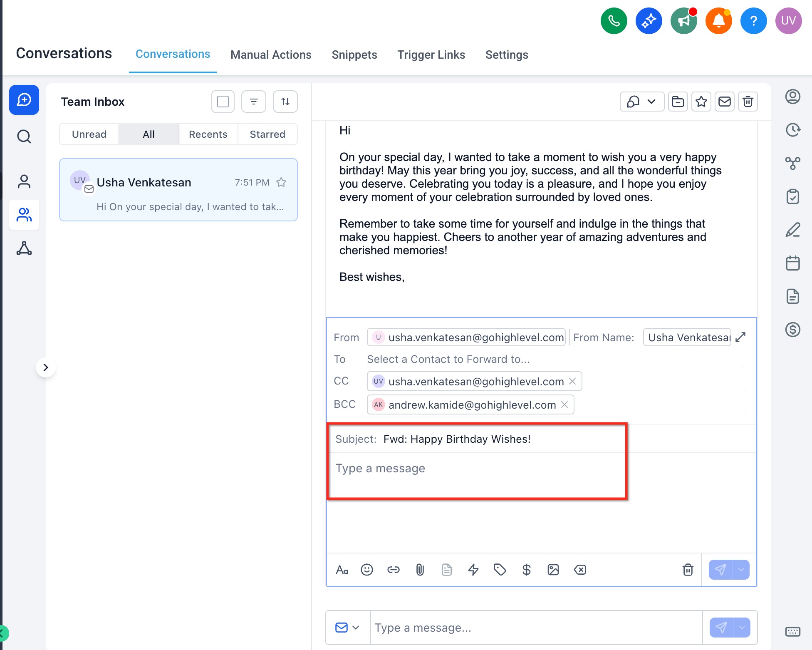The image size is (812, 650).
Task: Click the insert image icon in composer
Action: pyautogui.click(x=553, y=570)
